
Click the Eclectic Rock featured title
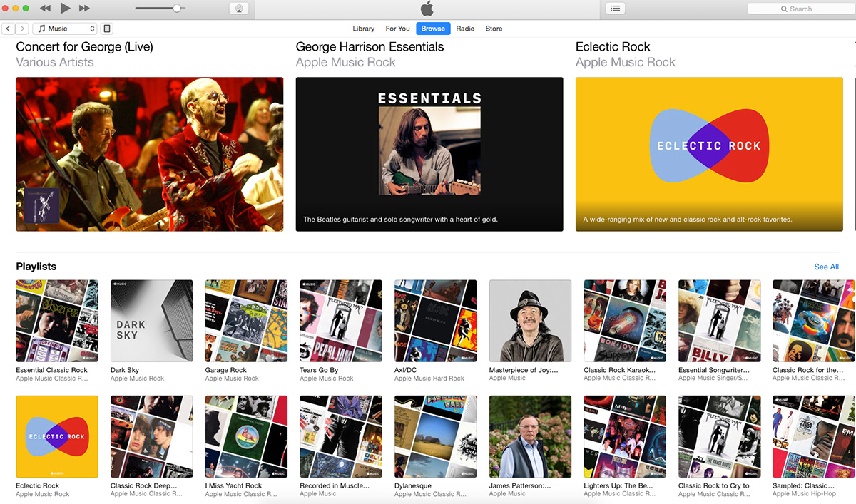[613, 47]
